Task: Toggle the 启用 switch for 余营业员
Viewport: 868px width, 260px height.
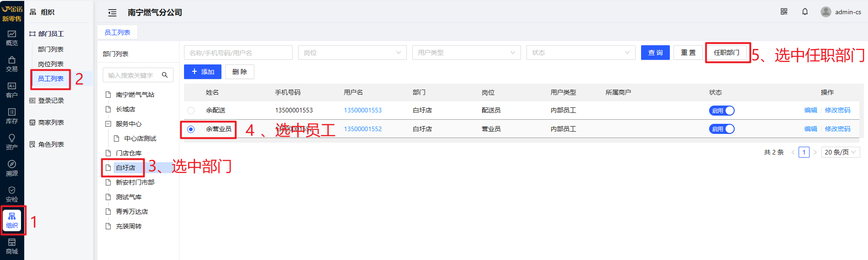Action: [x=721, y=129]
